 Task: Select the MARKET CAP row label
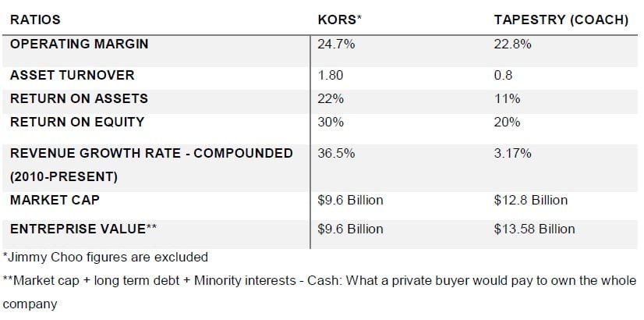point(54,201)
